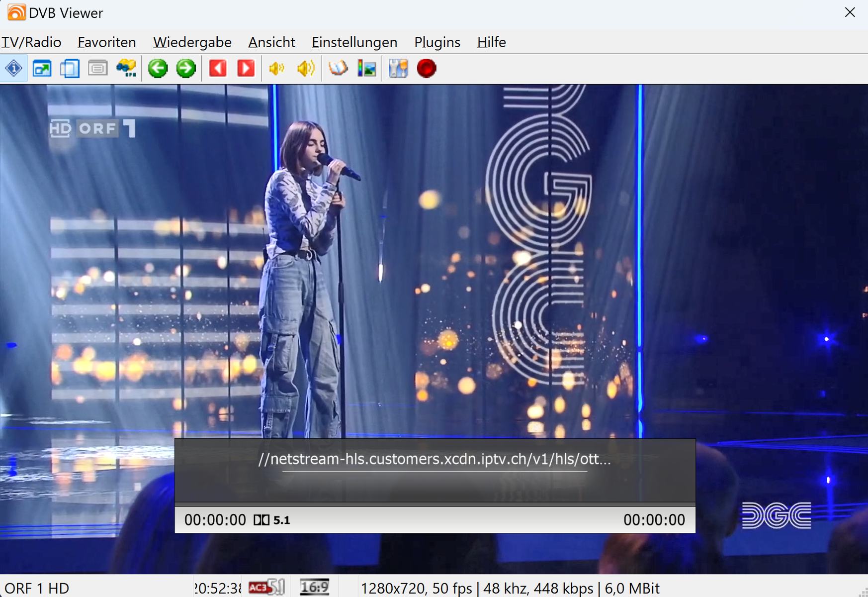Viewport: 868px width, 597px height.
Task: Toggle fullscreen window mode icon
Action: [x=42, y=68]
